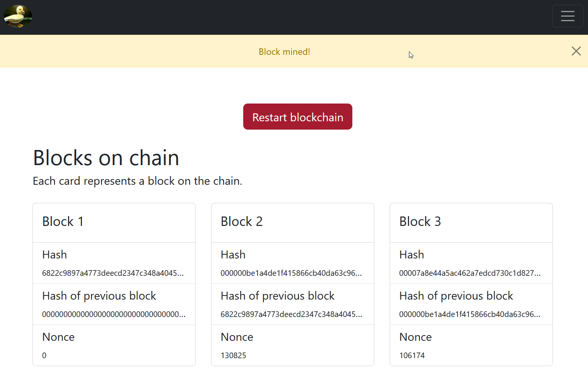The height and width of the screenshot is (385, 588).
Task: Click the Hash label on Block 1 card
Action: tap(54, 255)
